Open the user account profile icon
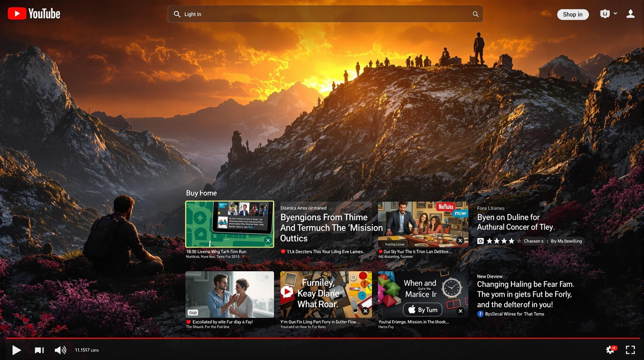The width and height of the screenshot is (644, 360). [630, 14]
